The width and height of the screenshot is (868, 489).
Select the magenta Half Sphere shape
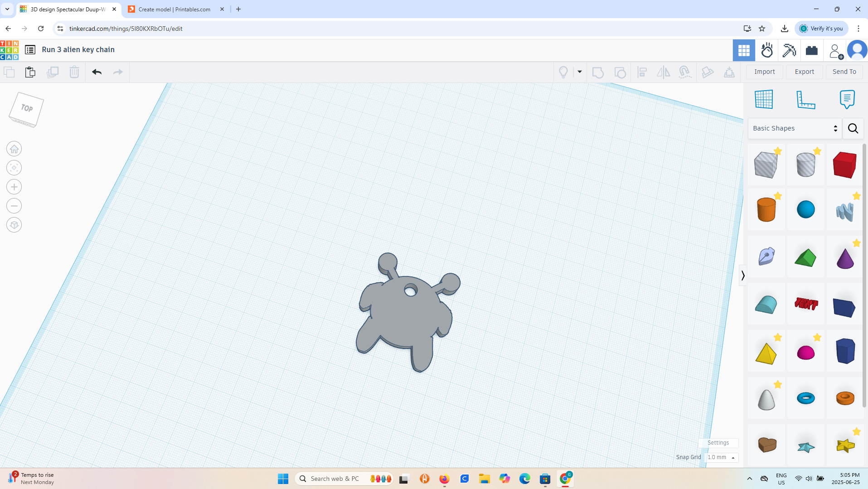click(805, 352)
